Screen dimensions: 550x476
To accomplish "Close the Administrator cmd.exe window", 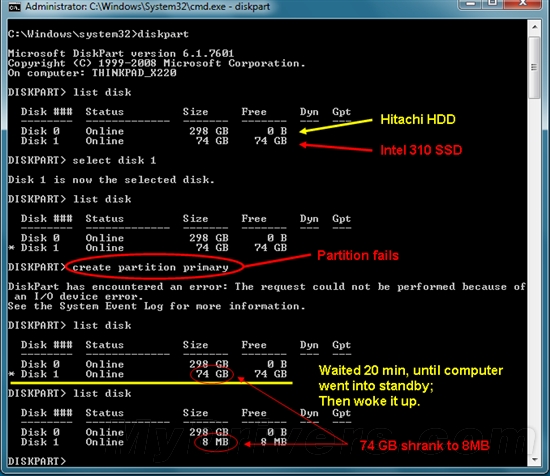I will click(523, 4).
